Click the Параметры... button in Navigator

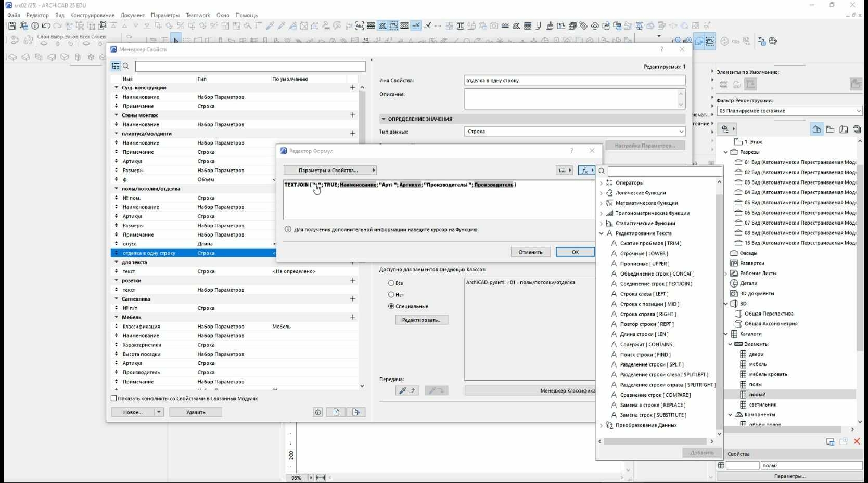tap(789, 476)
